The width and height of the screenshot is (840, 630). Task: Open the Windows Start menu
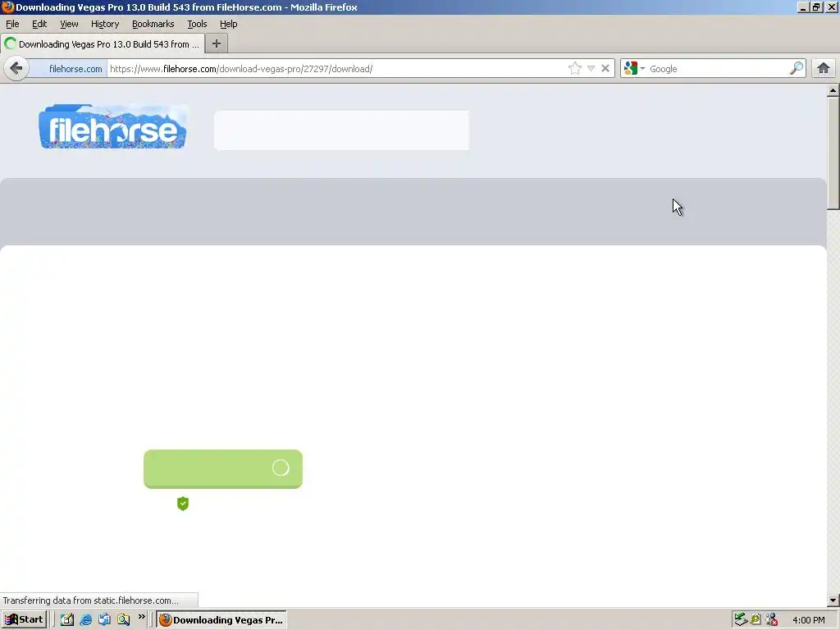click(x=24, y=620)
